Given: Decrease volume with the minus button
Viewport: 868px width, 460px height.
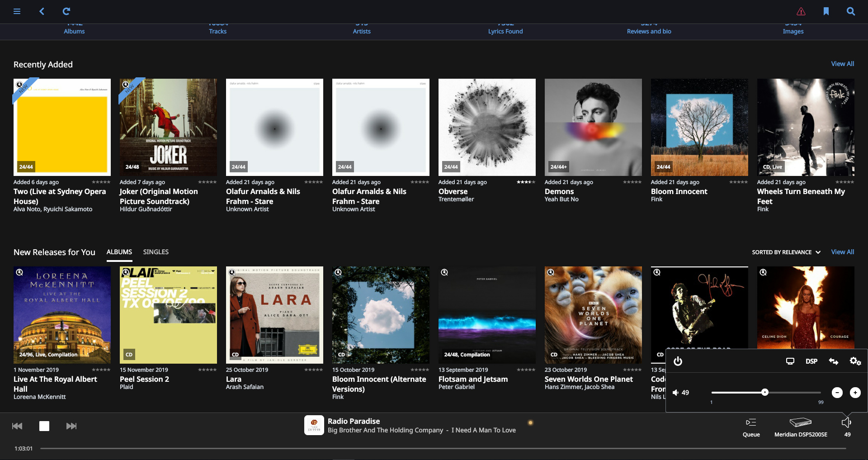Looking at the screenshot, I should (837, 393).
